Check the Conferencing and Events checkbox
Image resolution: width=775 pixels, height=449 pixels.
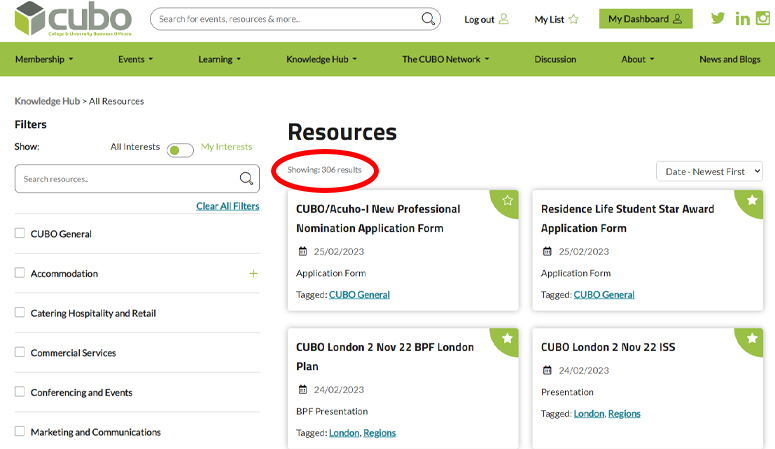tap(20, 392)
